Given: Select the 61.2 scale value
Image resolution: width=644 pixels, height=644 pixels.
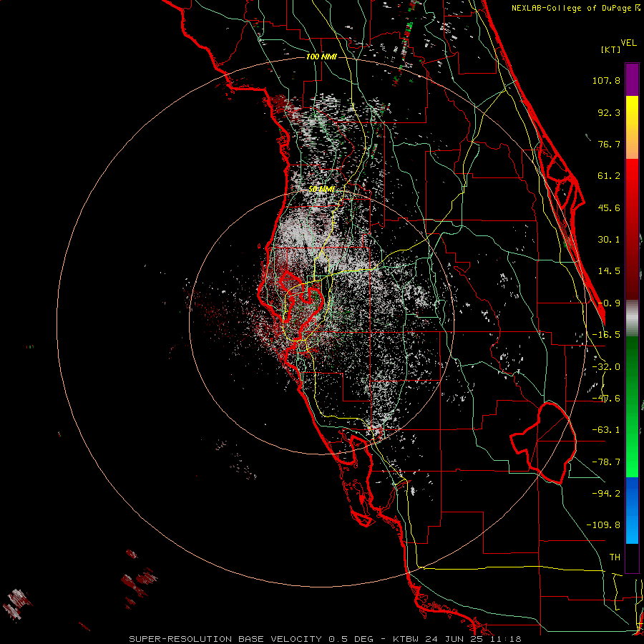Looking at the screenshot, I should 609,176.
